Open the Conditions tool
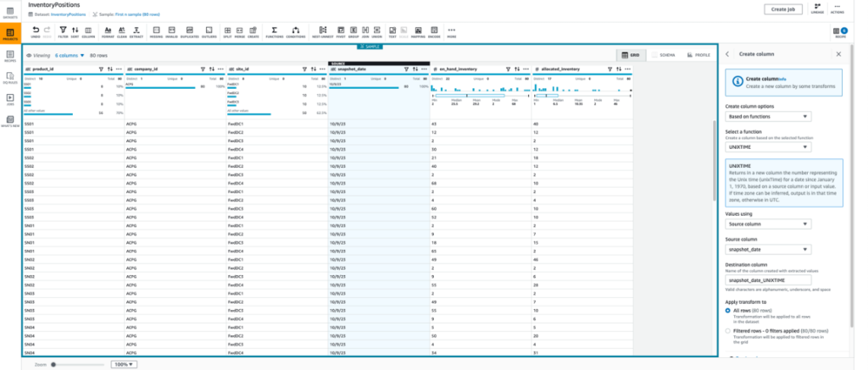The height and width of the screenshot is (370, 868). coord(296,31)
